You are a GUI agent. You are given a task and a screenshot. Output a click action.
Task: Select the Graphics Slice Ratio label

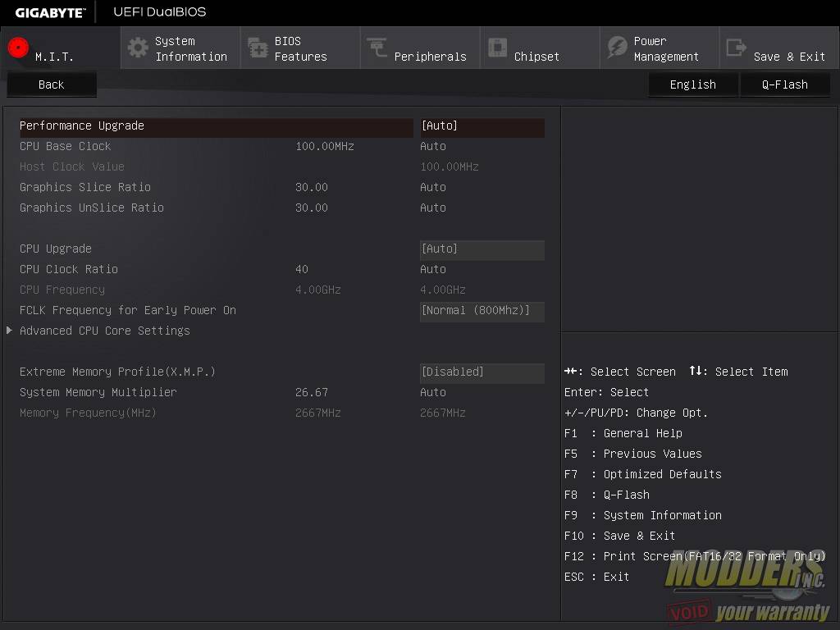(85, 188)
